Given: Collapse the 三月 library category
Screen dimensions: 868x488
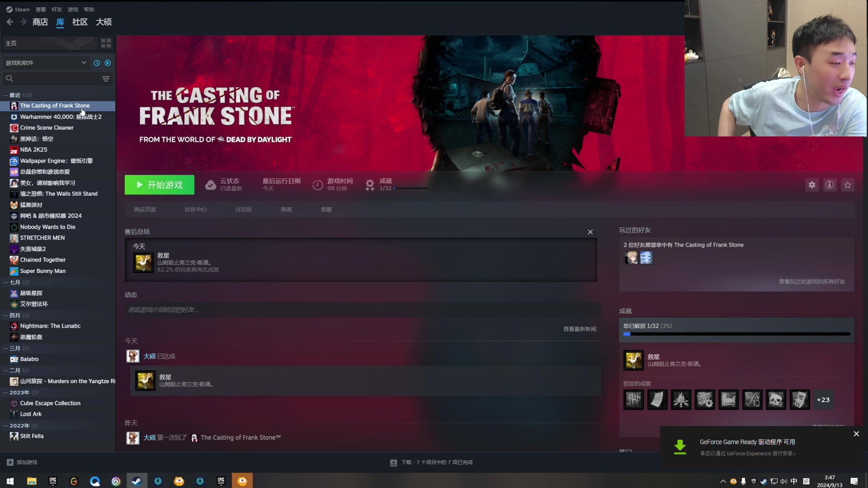Looking at the screenshot, I should pyautogui.click(x=5, y=348).
